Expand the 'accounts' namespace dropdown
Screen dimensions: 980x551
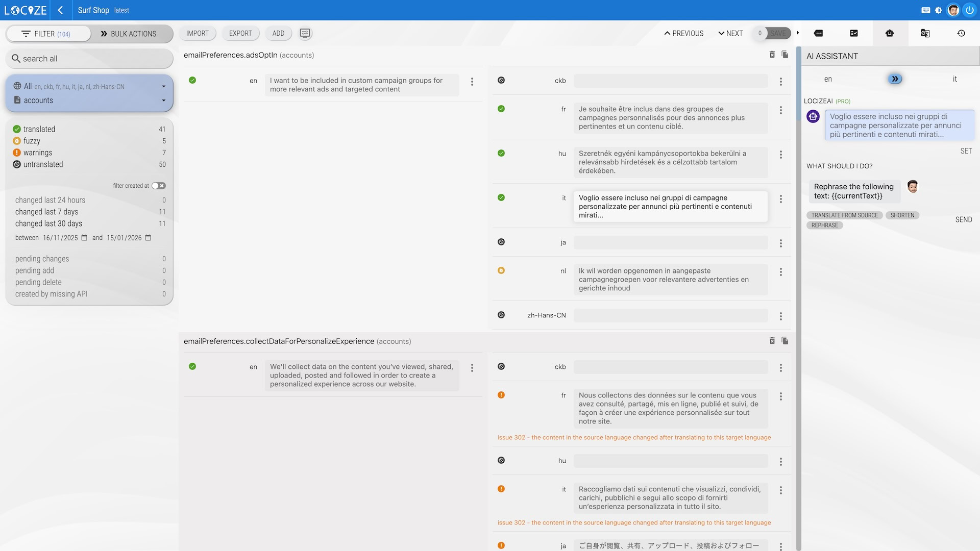click(x=164, y=100)
